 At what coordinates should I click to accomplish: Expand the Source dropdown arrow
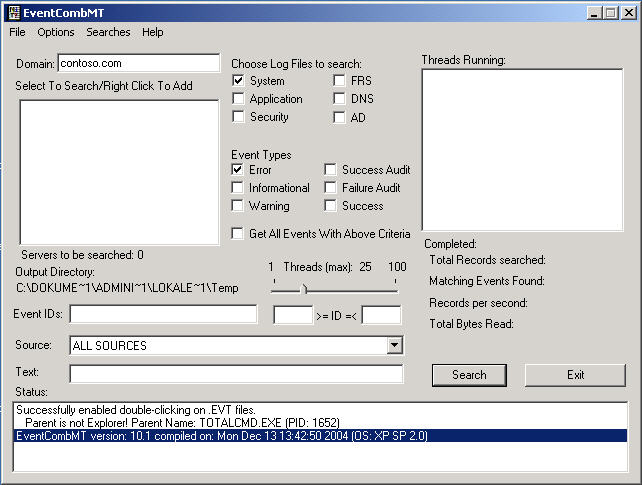394,345
